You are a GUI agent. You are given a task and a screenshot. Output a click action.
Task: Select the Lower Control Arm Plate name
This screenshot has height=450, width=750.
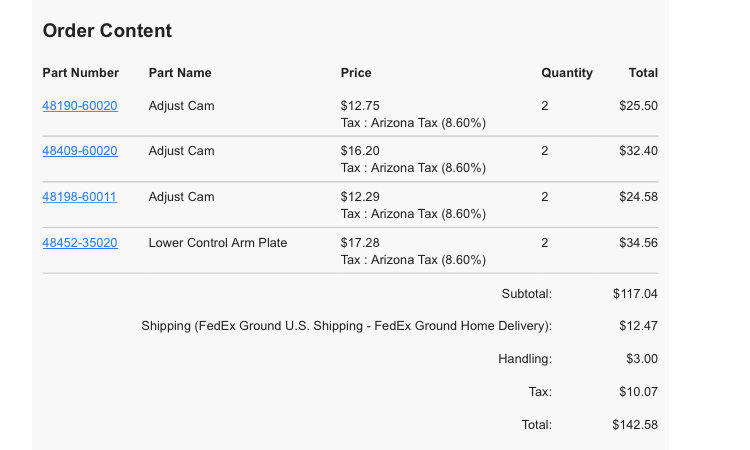click(218, 242)
